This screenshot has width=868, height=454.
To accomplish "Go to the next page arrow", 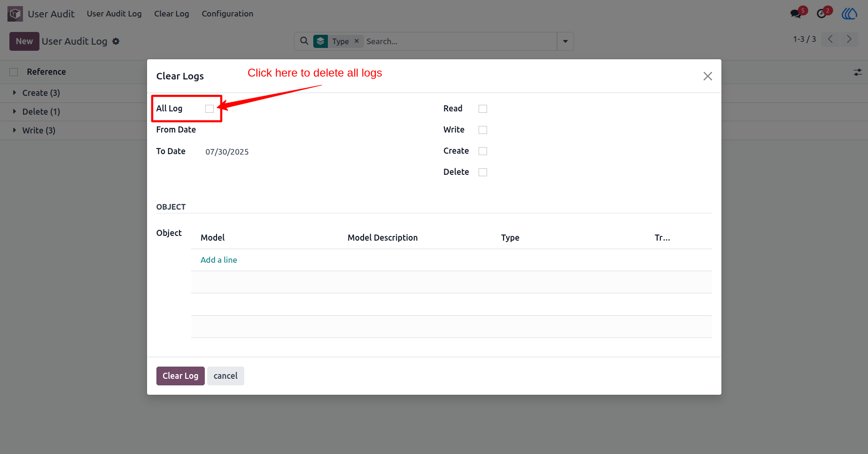I will point(849,39).
